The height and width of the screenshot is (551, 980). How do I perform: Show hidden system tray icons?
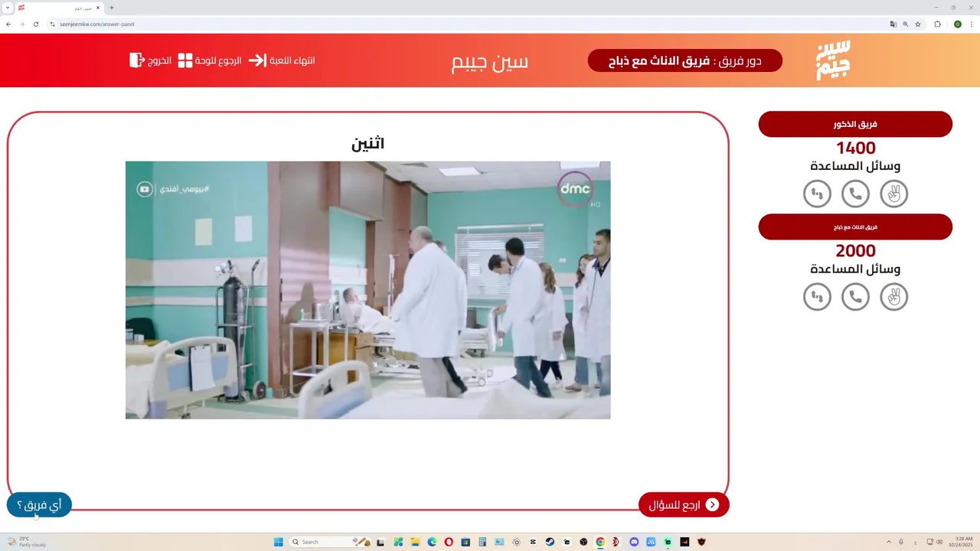click(x=889, y=542)
